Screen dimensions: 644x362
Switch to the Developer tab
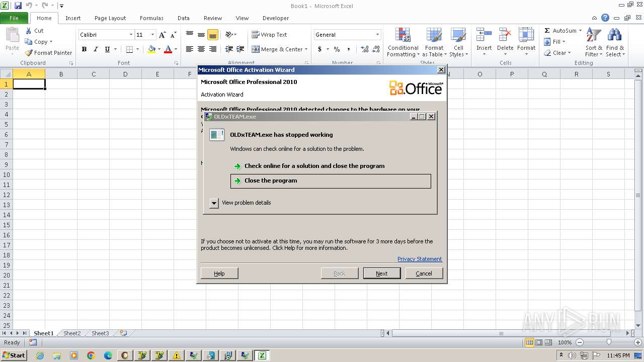(276, 18)
